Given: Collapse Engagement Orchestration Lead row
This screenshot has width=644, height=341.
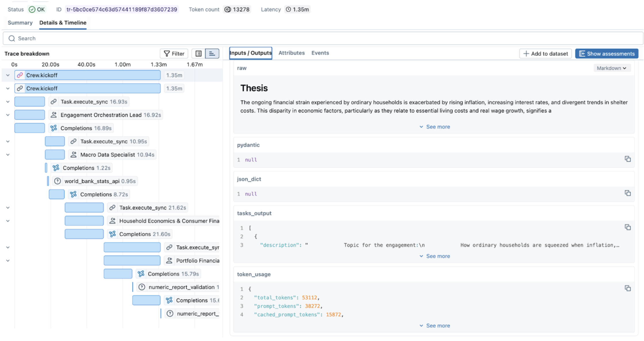Looking at the screenshot, I should (x=8, y=115).
